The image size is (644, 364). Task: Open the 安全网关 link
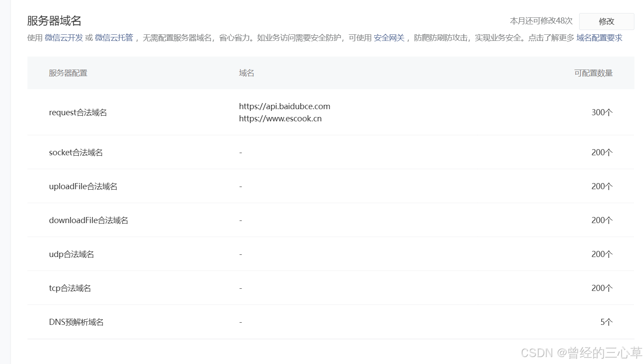click(389, 38)
